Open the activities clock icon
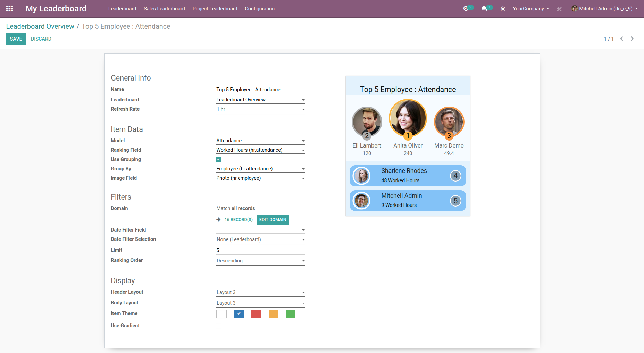The image size is (644, 353). coord(466,9)
